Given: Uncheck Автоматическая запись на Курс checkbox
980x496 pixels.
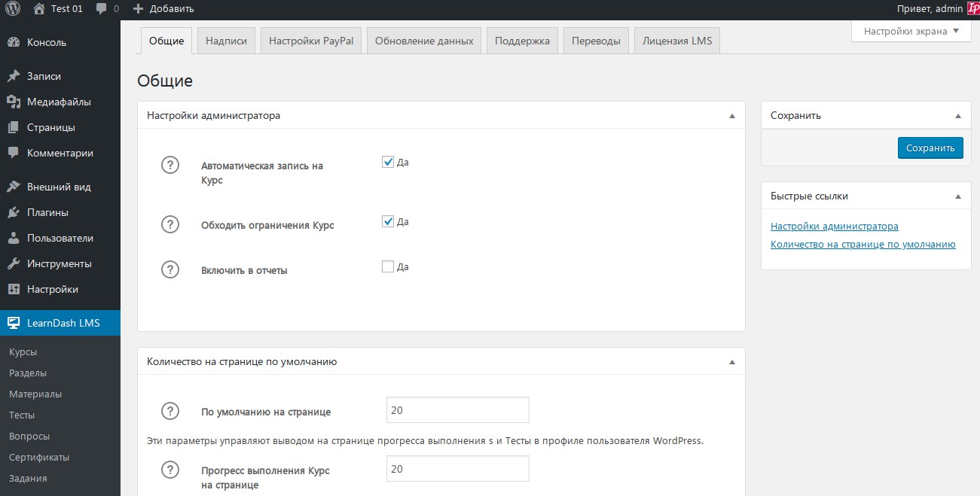Looking at the screenshot, I should tap(388, 162).
